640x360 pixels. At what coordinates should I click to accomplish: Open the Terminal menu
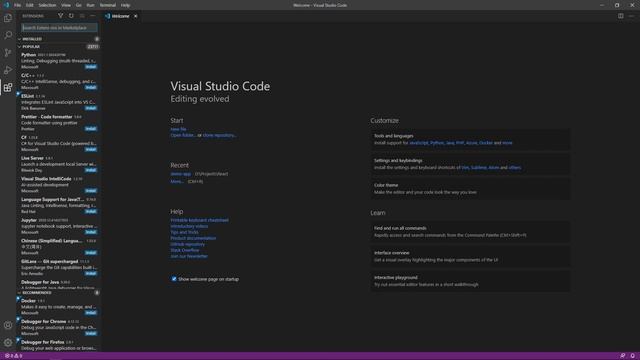[108, 5]
